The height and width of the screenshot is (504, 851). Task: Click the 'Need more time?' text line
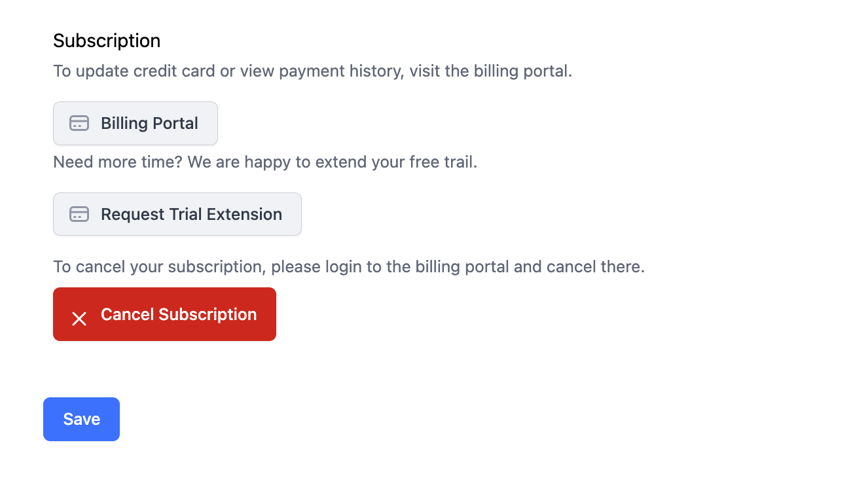pos(265,162)
